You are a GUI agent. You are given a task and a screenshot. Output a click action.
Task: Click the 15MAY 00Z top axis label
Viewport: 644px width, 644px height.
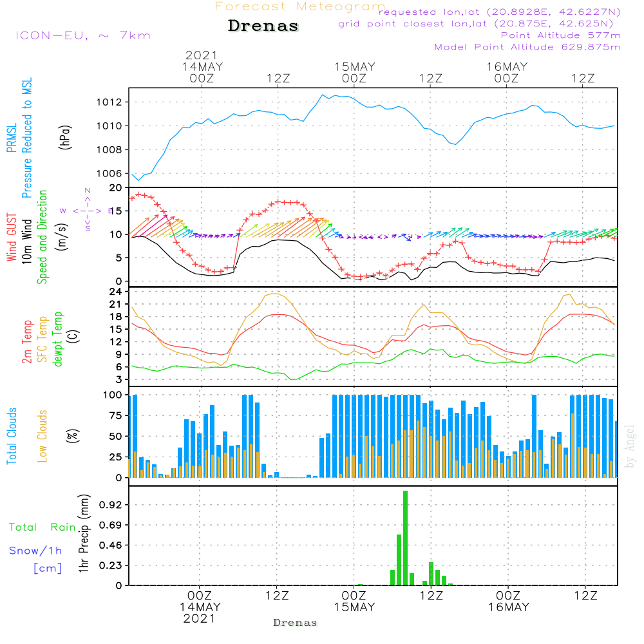354,73
